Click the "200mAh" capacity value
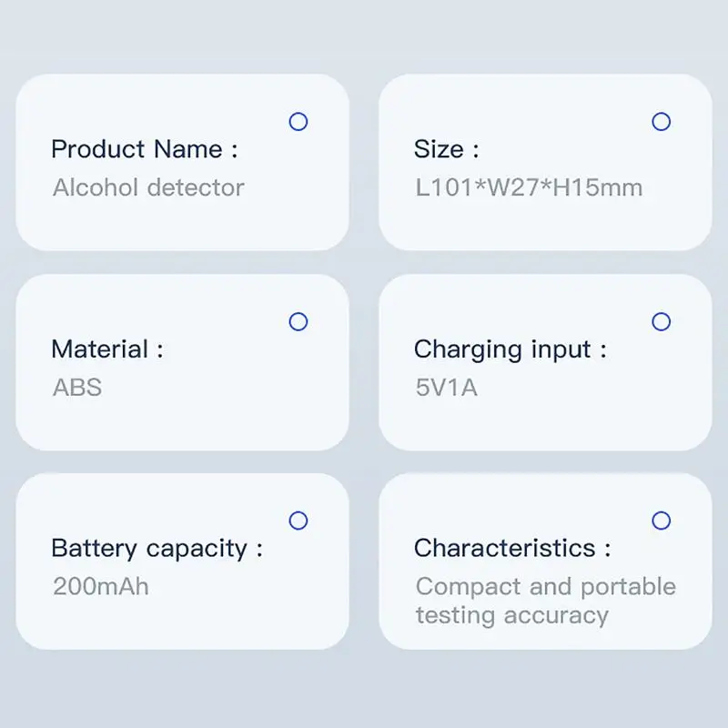This screenshot has height=728, width=728. click(100, 586)
